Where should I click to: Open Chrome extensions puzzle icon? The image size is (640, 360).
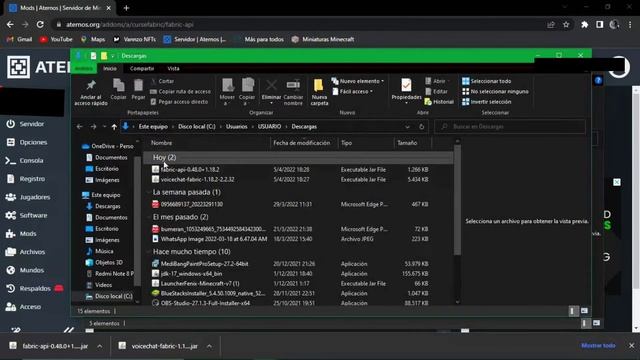584,24
